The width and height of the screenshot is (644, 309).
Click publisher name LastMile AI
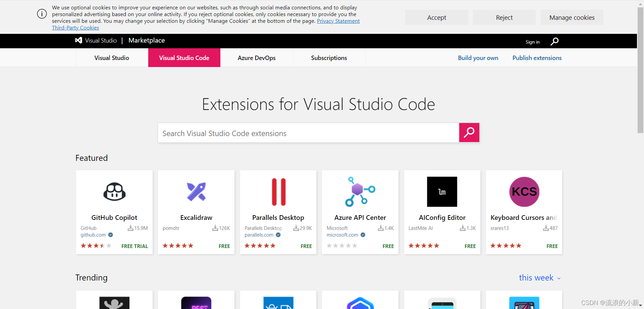[x=421, y=228]
